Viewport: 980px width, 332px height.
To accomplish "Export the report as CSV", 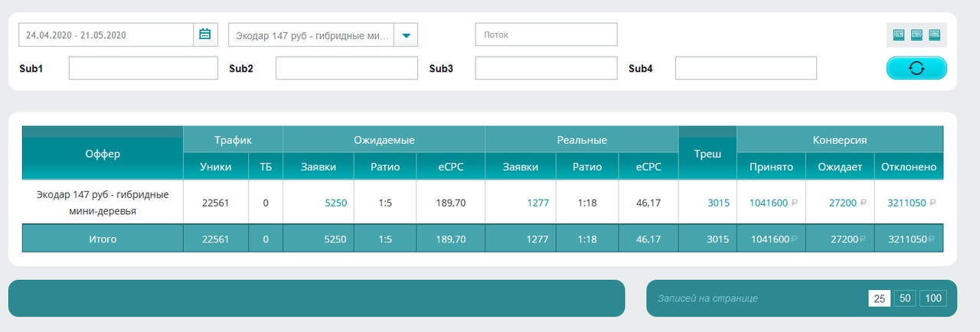I will (x=916, y=34).
